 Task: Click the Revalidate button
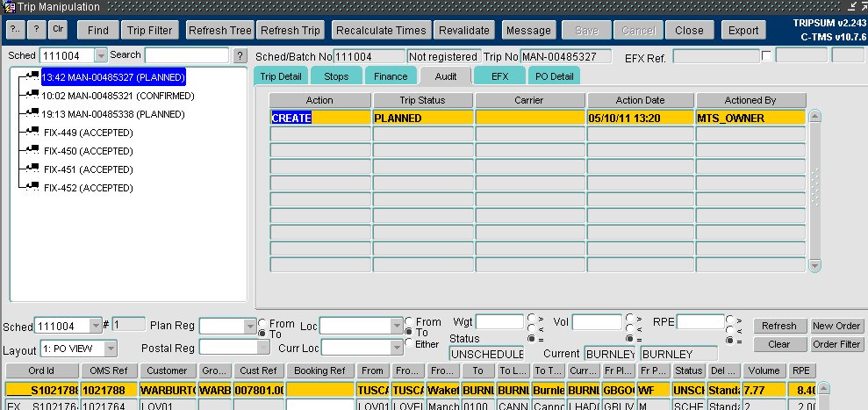(x=464, y=31)
